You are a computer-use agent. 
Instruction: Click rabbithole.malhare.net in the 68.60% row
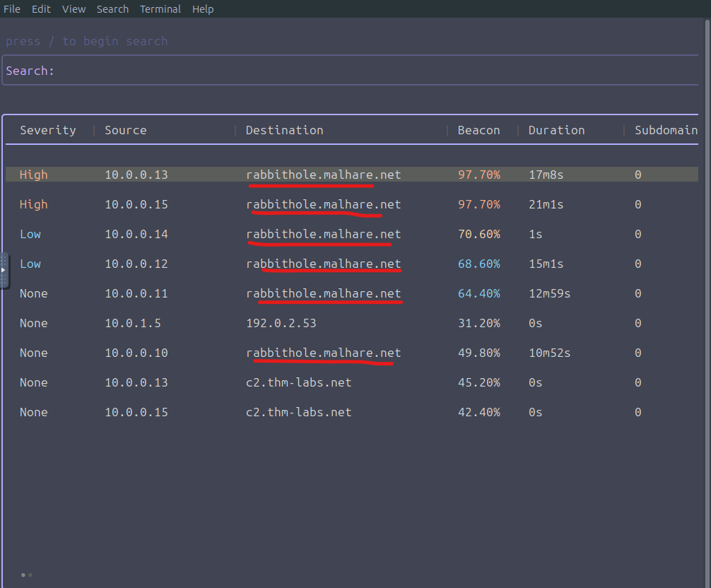tap(323, 264)
